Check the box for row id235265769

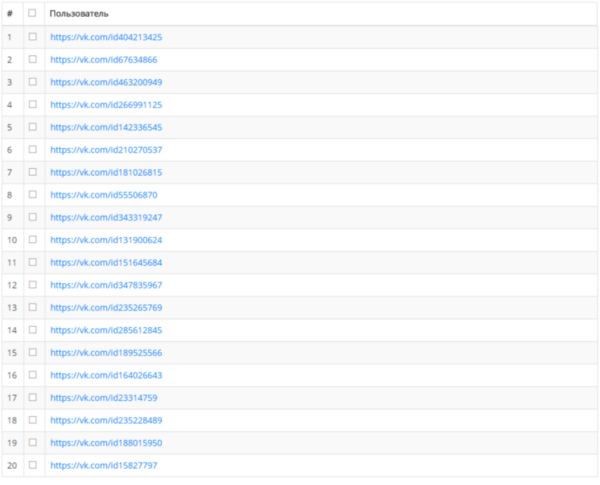tap(33, 307)
